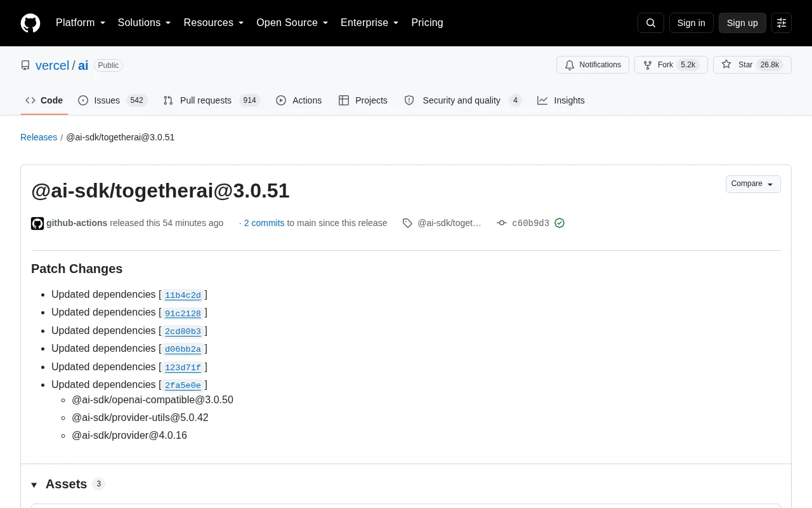Open commit 2cd80b3 link
The width and height of the screenshot is (812, 508).
click(183, 331)
